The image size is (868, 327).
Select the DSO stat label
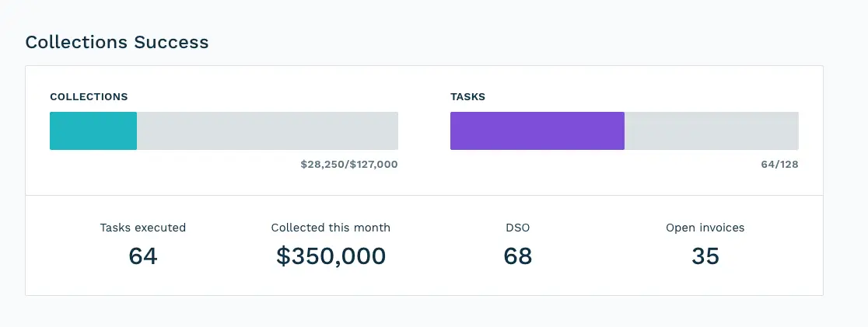pyautogui.click(x=518, y=228)
